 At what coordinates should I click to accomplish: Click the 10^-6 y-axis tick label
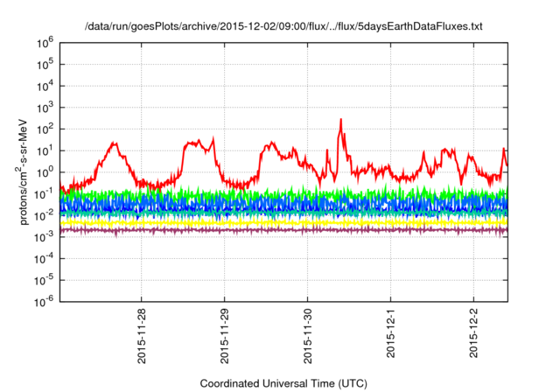[44, 302]
